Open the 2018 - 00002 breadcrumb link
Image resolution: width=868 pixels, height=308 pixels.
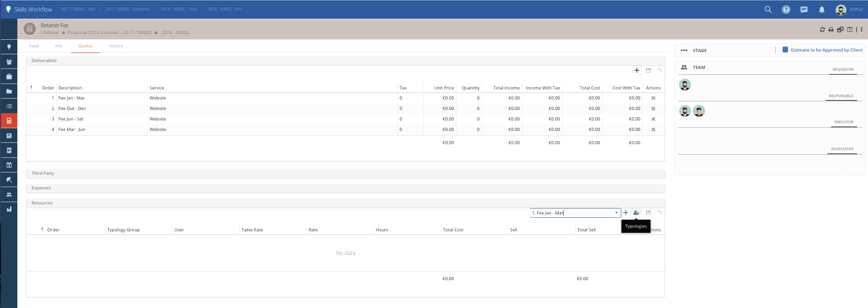175,33
